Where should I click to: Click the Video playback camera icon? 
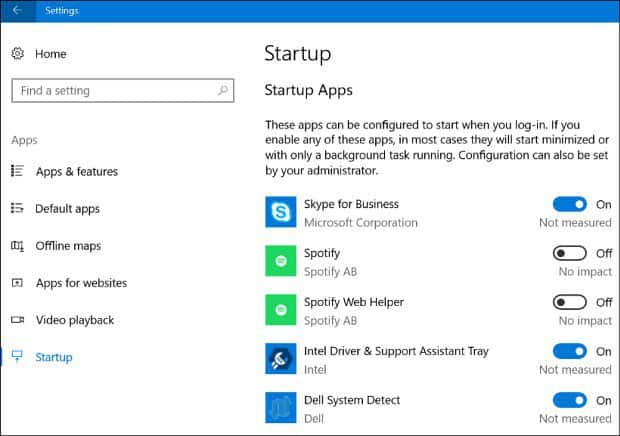[x=17, y=319]
